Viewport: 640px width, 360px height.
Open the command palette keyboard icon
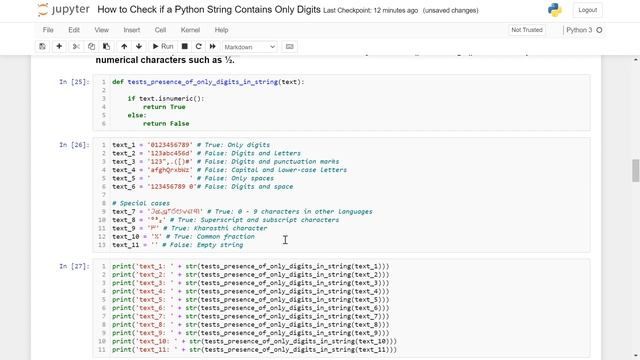click(x=289, y=47)
